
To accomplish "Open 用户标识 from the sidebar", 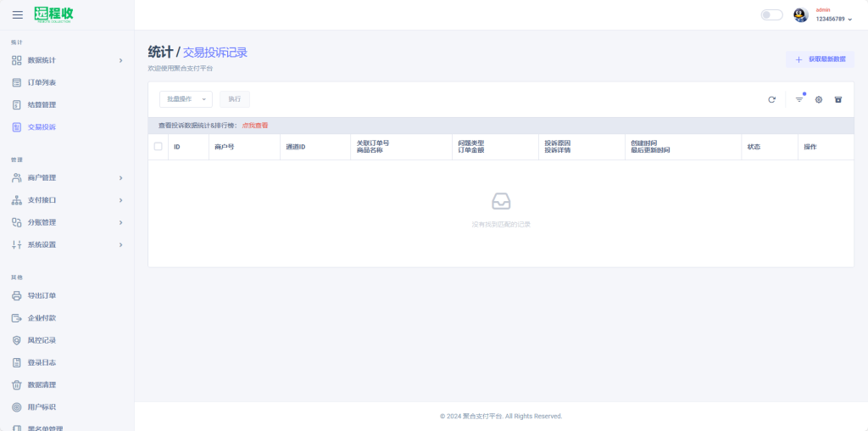I will pyautogui.click(x=42, y=407).
